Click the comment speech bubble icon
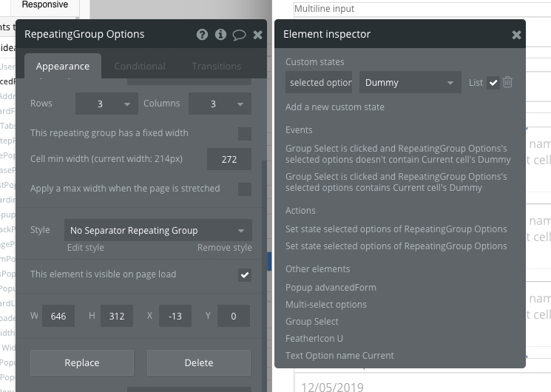The image size is (551, 392). [x=239, y=35]
